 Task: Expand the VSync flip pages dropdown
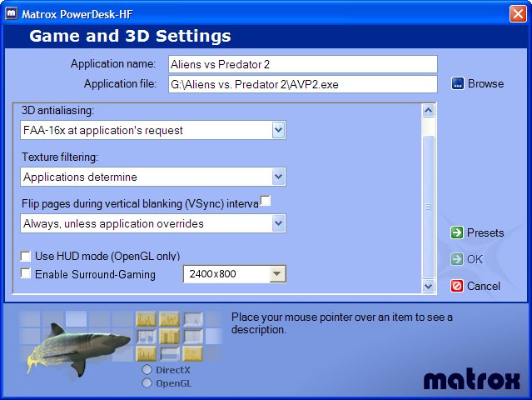coord(278,223)
